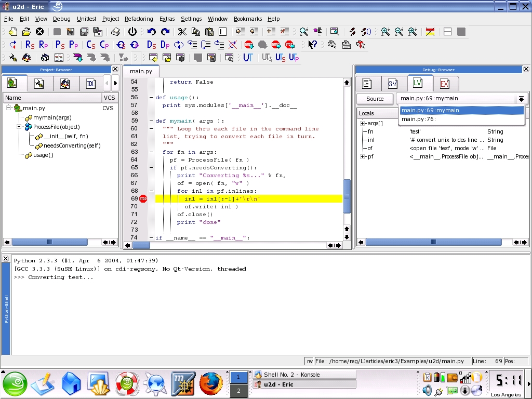Undo the last edit with the undo arrow
The height and width of the screenshot is (399, 532).
click(151, 32)
